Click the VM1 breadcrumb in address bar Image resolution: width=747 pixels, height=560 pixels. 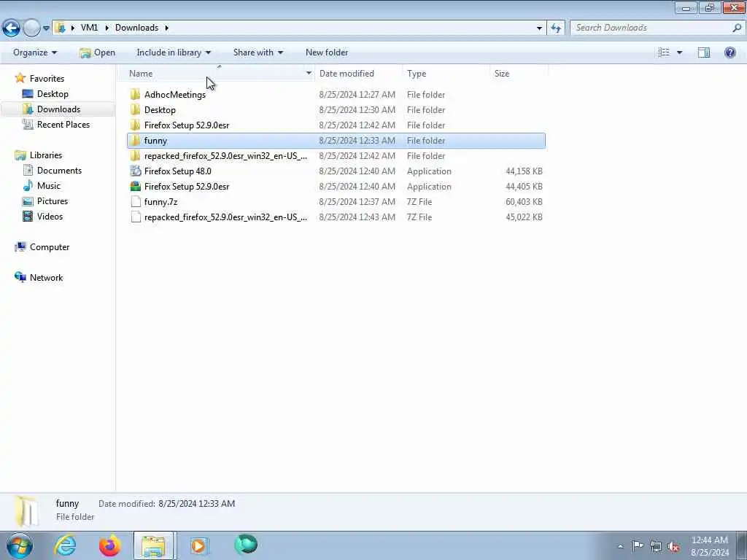(x=89, y=28)
